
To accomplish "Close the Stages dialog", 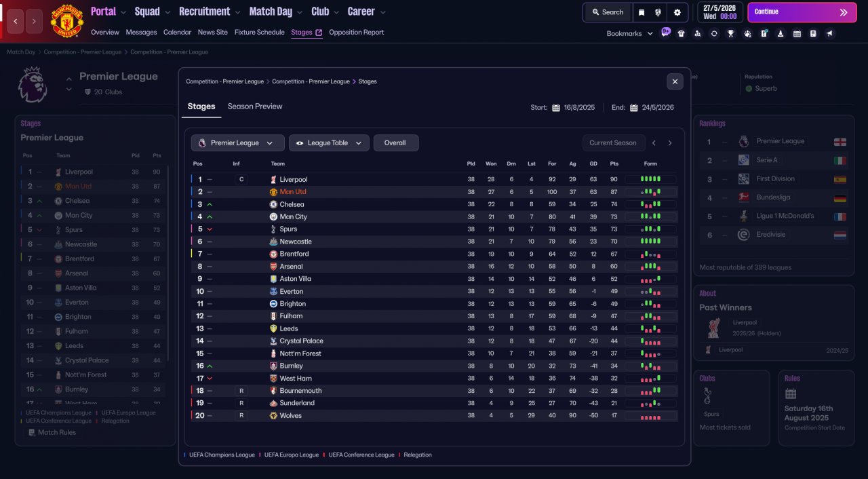I will coord(675,81).
